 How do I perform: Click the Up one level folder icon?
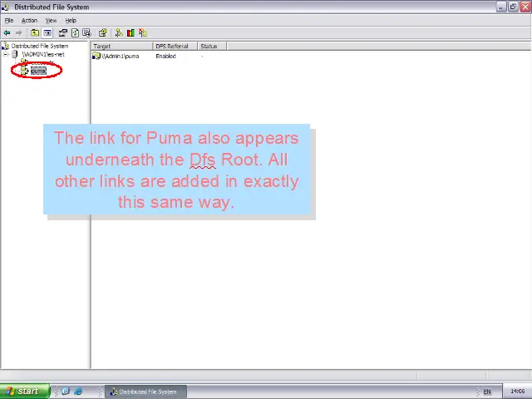(34, 33)
